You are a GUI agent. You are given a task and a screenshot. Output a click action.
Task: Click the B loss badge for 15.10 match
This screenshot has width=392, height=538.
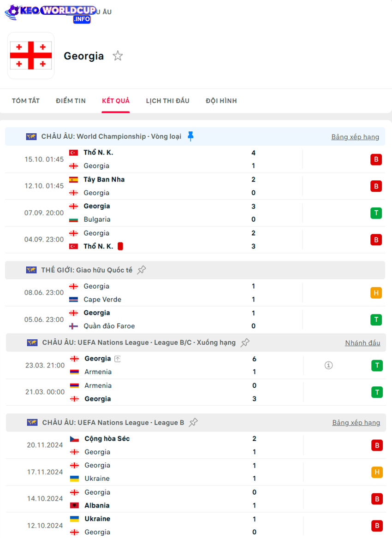(376, 160)
